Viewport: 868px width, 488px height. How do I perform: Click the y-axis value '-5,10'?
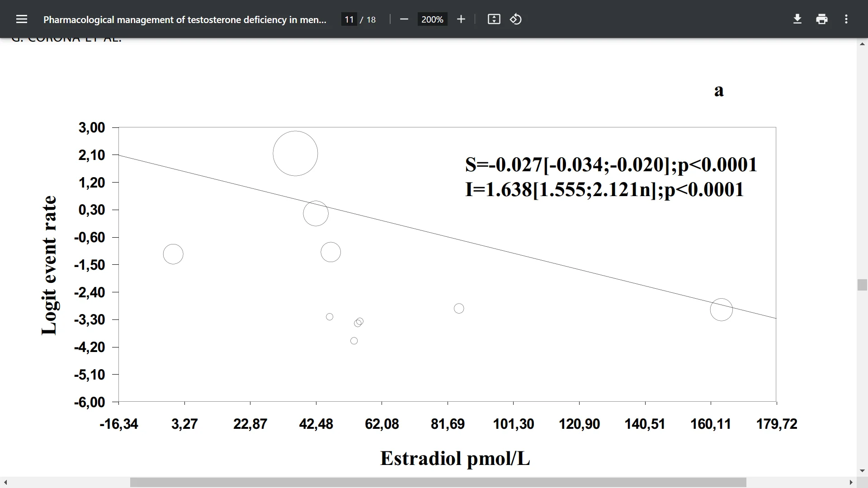click(90, 375)
